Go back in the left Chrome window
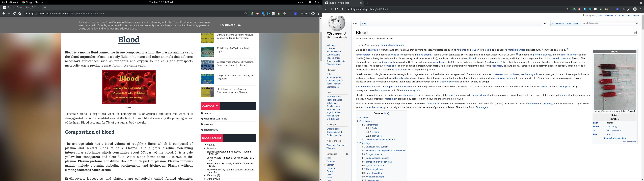Viewport: 644px width, 181px height. click(4, 14)
